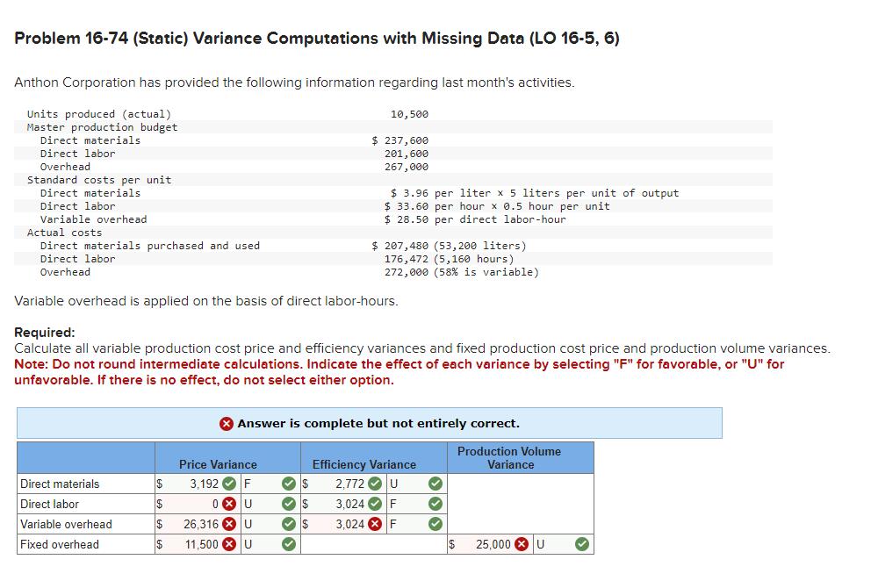
Task: Click the red X beside the production volume variance
Action: coord(520,544)
